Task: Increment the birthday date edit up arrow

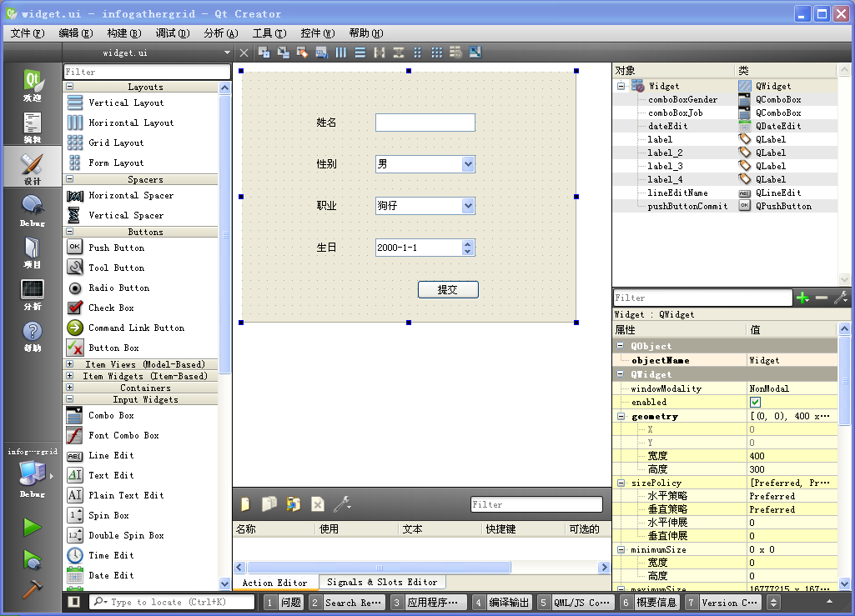Action: pos(467,244)
